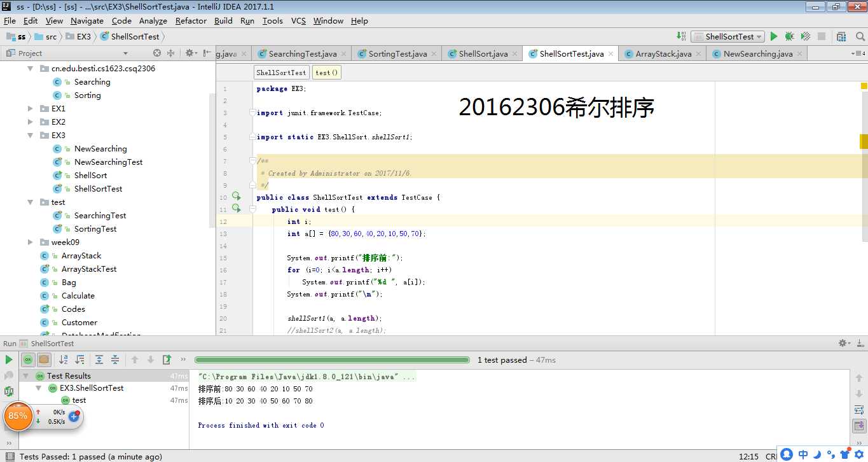Toggle show ignored tests button
Viewport: 868px width, 462px height.
pyautogui.click(x=44, y=360)
